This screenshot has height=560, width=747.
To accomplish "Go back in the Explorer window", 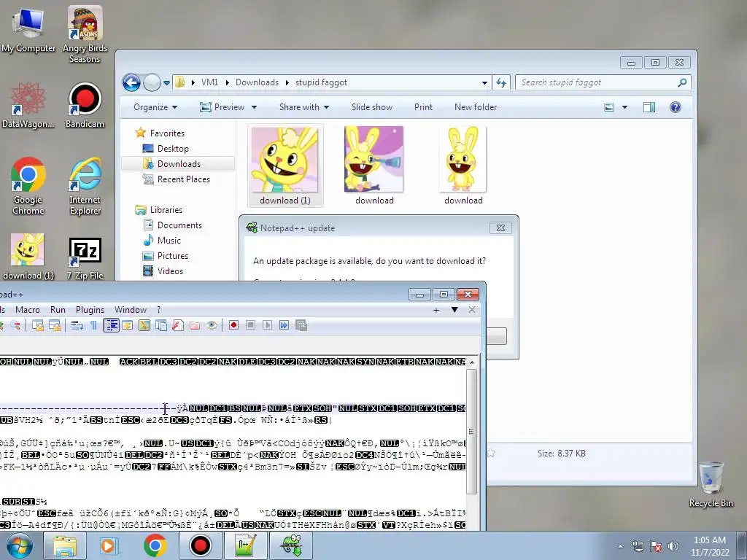I will pyautogui.click(x=131, y=83).
